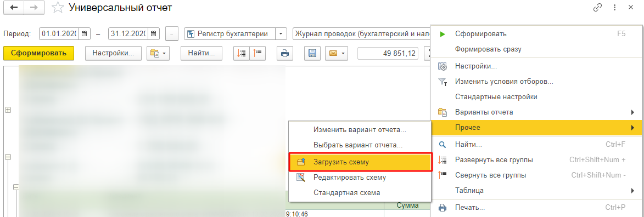Screen dimensions: 644x217
Task: Open Настройки... from the menu
Action: 536,66
